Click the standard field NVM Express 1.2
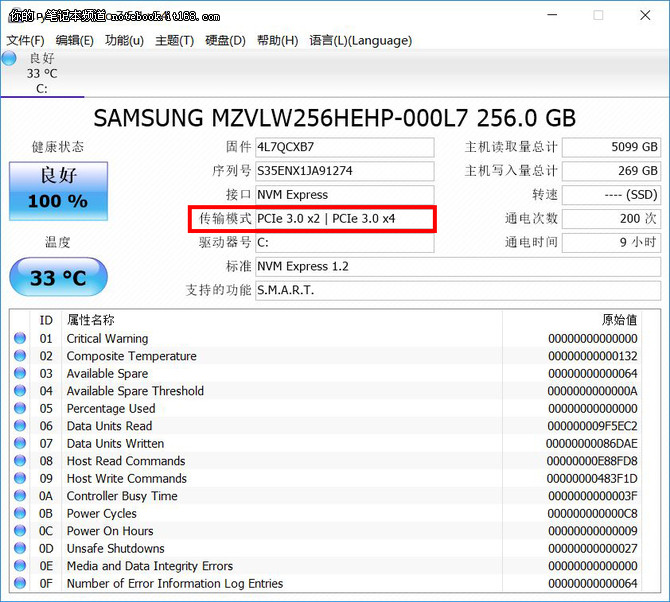Viewport: 670px width, 602px height. [x=458, y=267]
